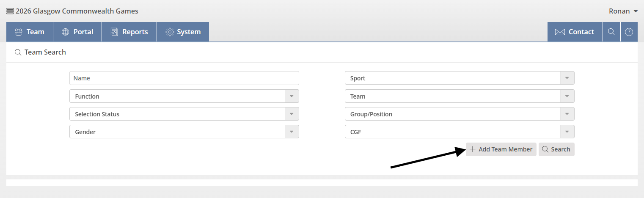
Task: Open the help question mark icon
Action: [629, 32]
